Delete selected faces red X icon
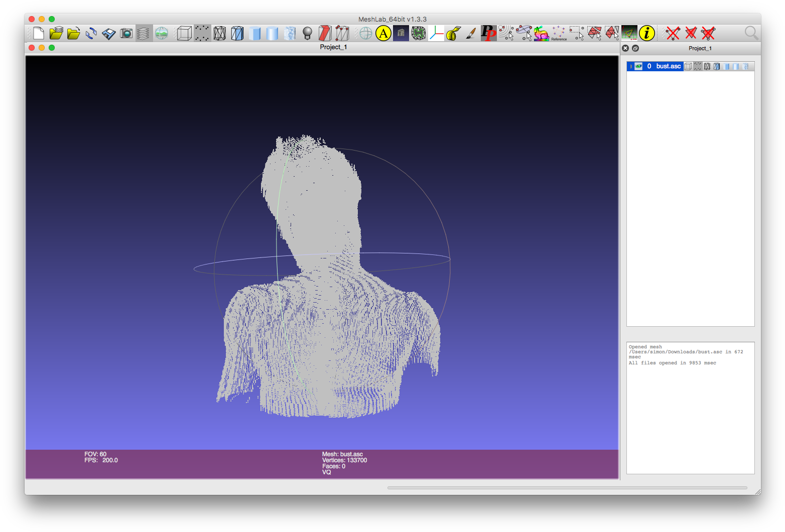The width and height of the screenshot is (785, 532). click(691, 34)
